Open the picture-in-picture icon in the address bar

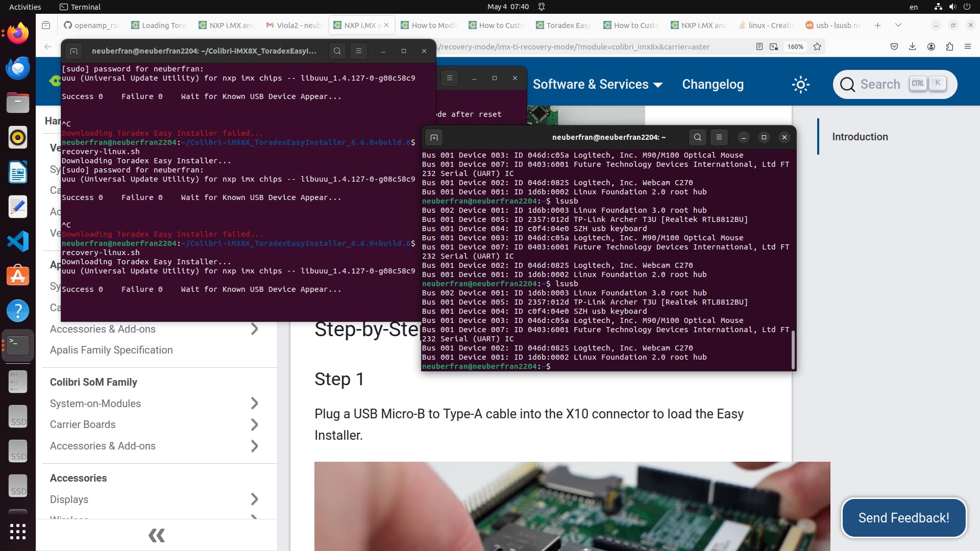(x=774, y=46)
